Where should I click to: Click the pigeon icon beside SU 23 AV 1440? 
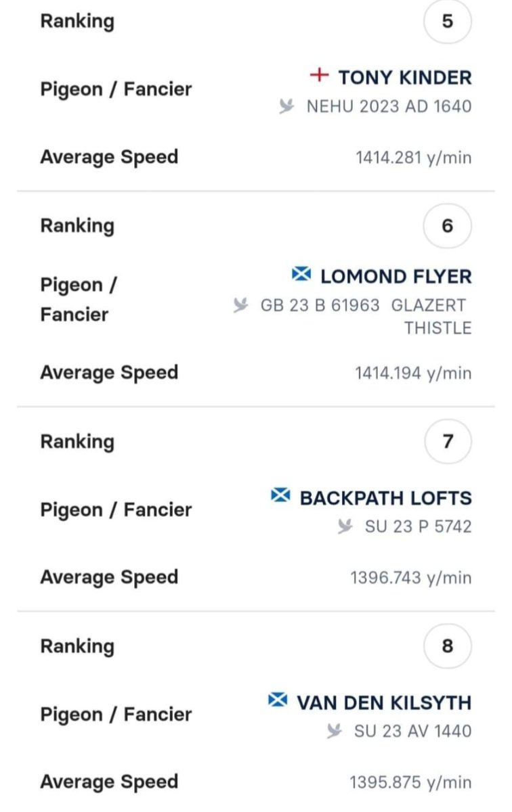pos(335,731)
